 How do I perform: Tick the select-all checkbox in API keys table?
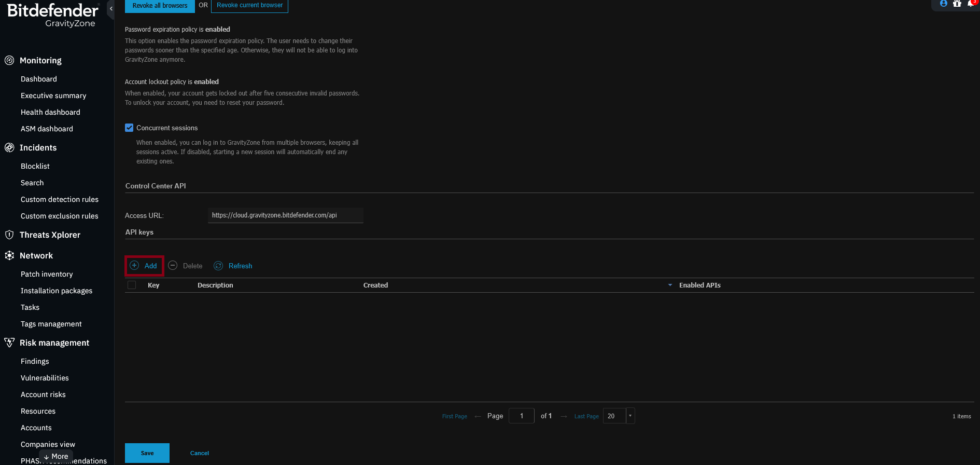132,285
